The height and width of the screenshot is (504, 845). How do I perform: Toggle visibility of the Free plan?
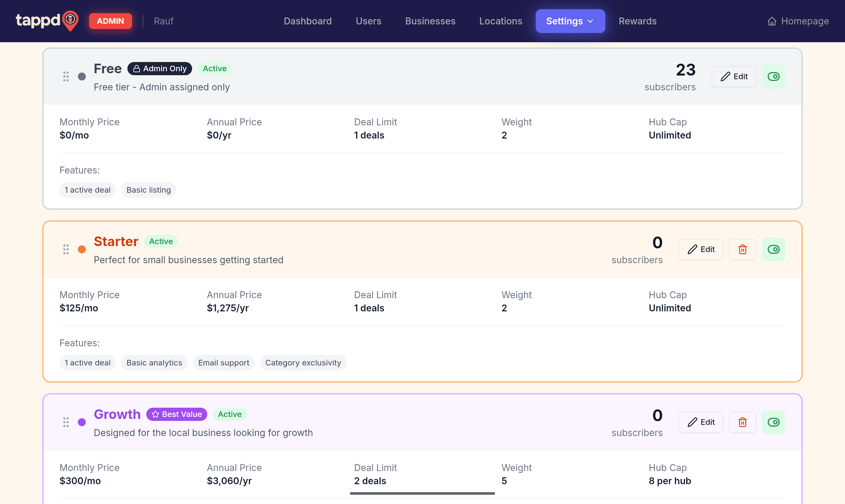point(773,77)
